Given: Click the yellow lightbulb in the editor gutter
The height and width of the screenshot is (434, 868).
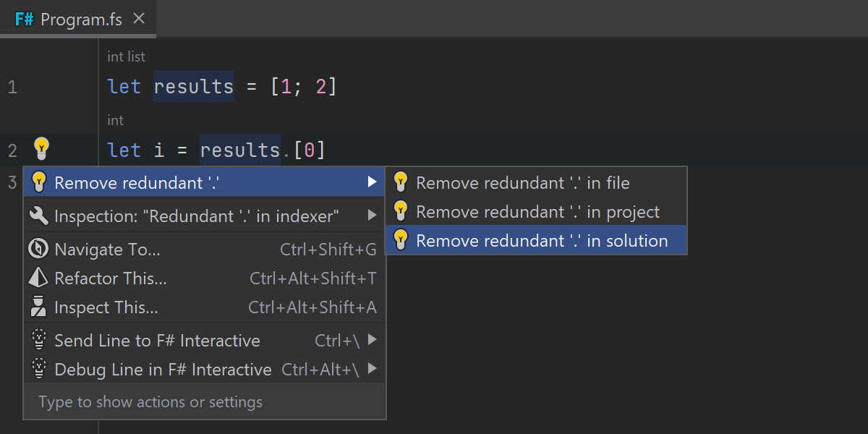Looking at the screenshot, I should [41, 149].
